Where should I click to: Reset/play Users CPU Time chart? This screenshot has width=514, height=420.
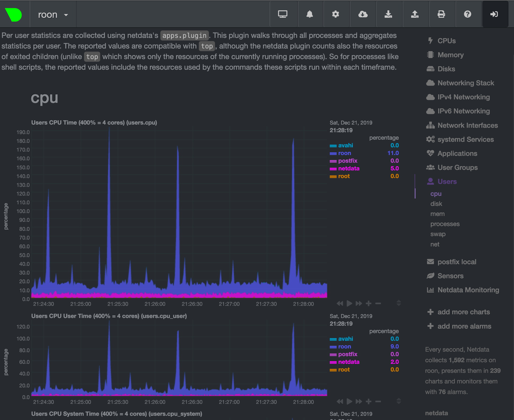coord(349,303)
